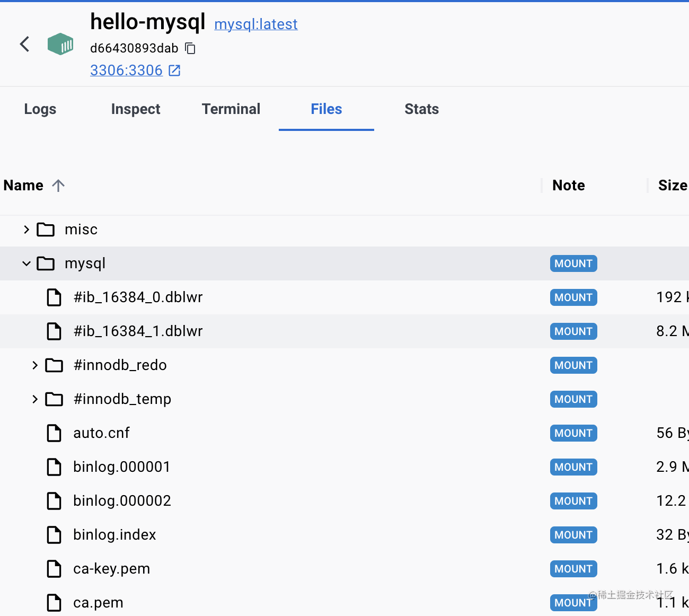Go to the Stats tab

coord(421,109)
